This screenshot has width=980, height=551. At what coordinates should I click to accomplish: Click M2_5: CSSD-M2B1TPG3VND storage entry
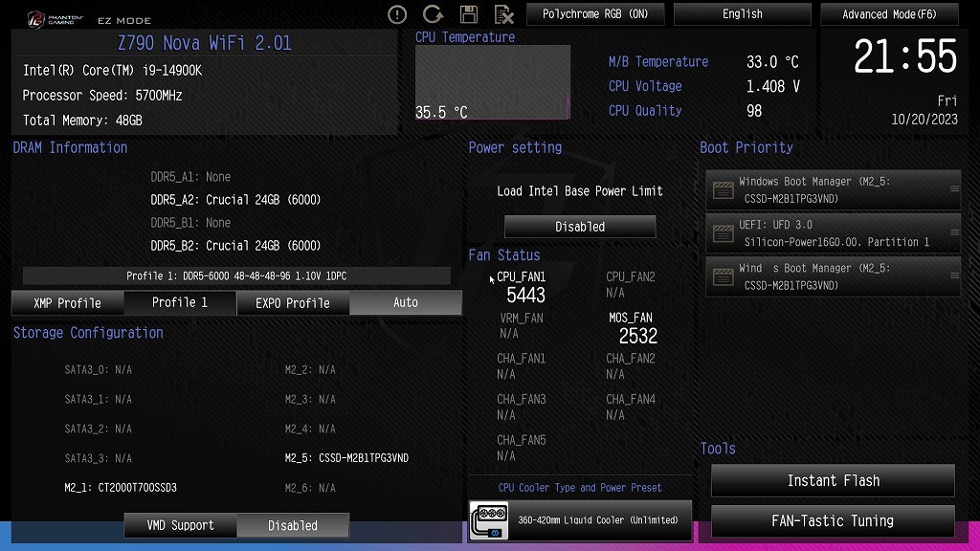pyautogui.click(x=346, y=458)
